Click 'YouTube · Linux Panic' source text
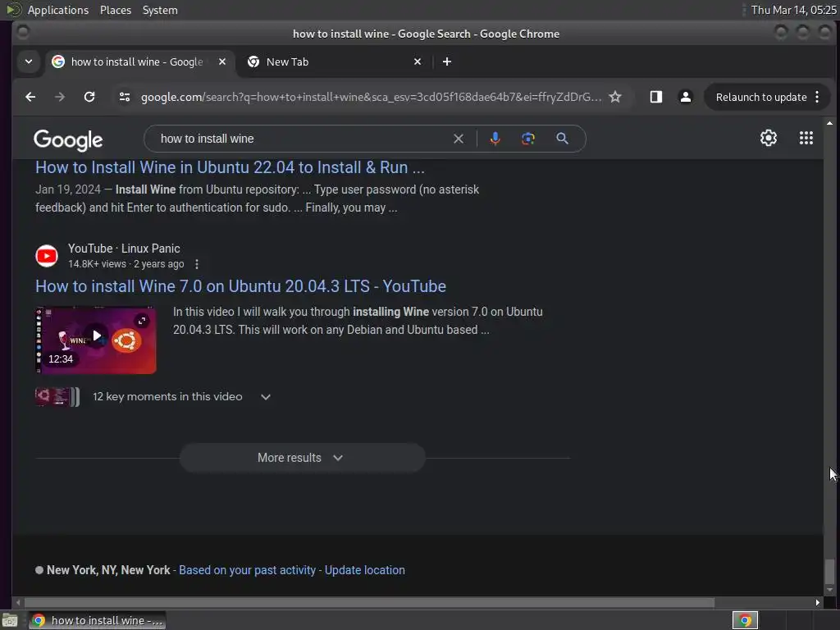Image resolution: width=840 pixels, height=630 pixels. point(124,249)
